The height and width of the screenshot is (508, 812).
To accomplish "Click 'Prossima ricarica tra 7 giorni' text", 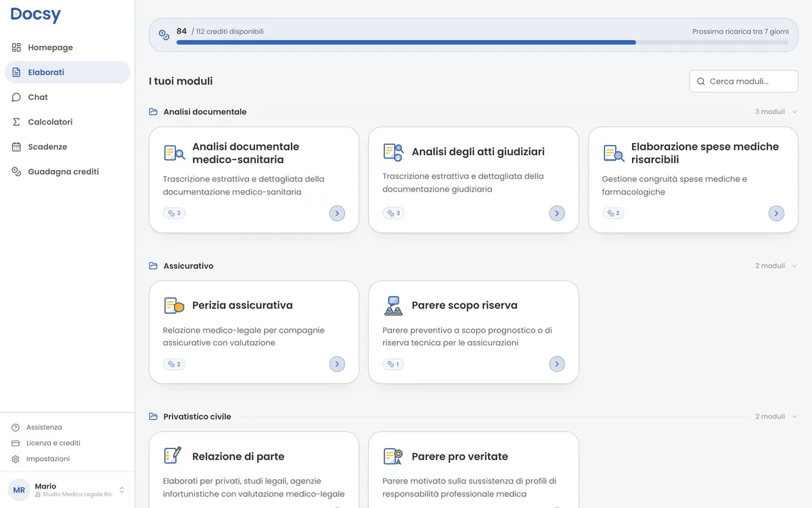I will [740, 32].
